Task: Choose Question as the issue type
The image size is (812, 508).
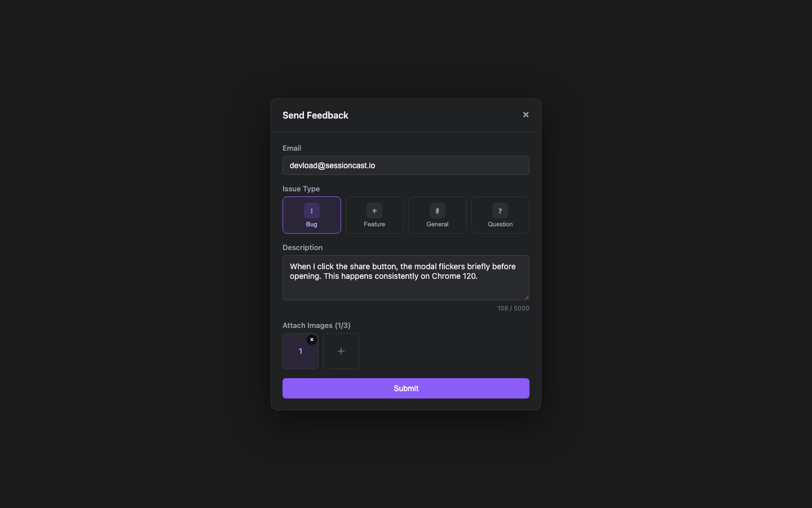Action: tap(500, 215)
